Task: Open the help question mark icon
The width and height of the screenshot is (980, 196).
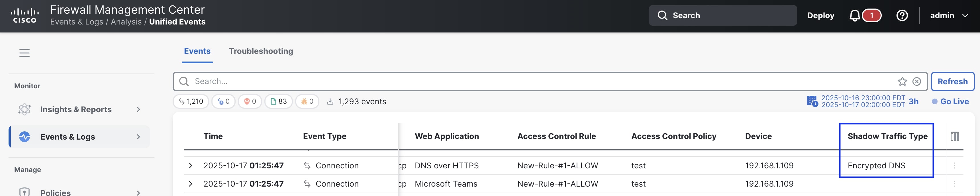Action: pos(902,16)
